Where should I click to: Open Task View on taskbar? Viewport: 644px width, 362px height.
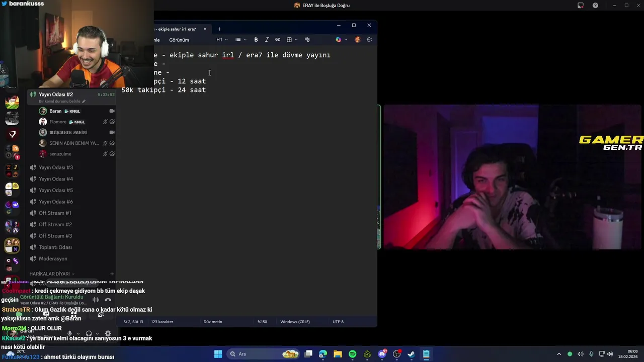point(308,354)
